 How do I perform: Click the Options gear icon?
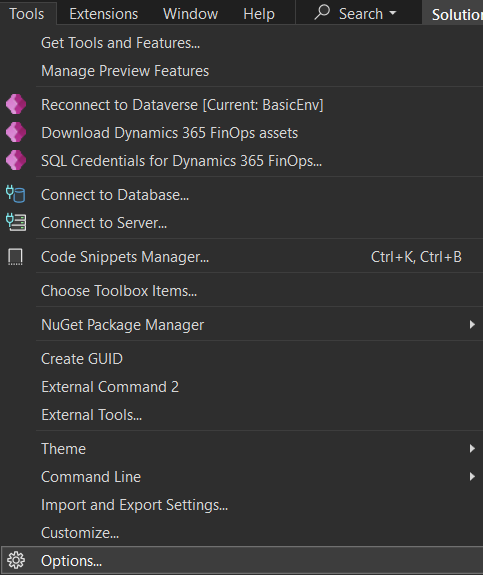click(x=16, y=560)
